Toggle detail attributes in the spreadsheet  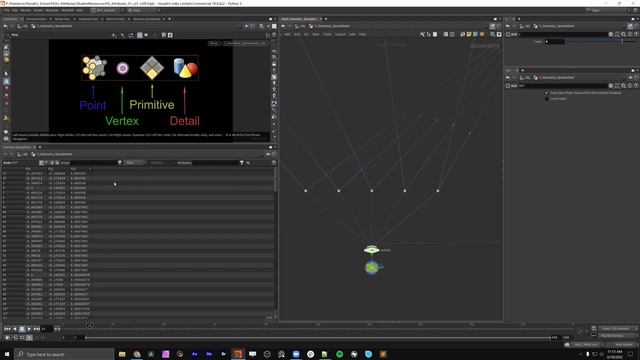click(x=57, y=163)
